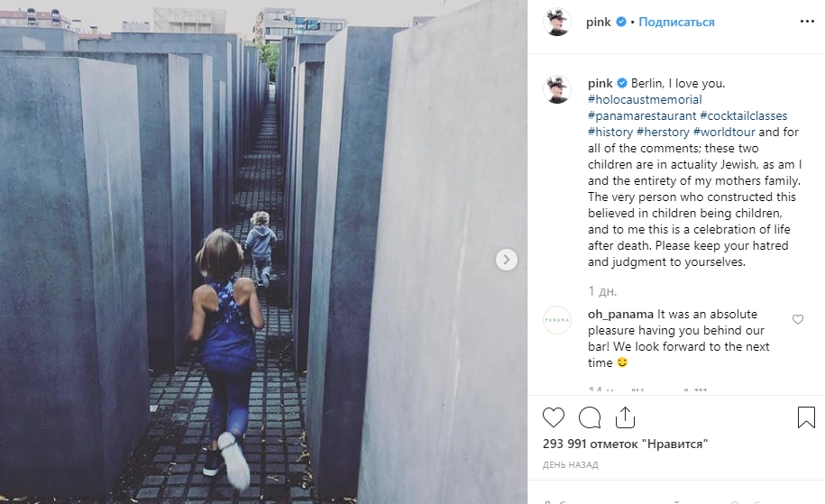Like oh_panama's comment with the small heart
Image resolution: width=825 pixels, height=504 pixels.
pos(798,319)
